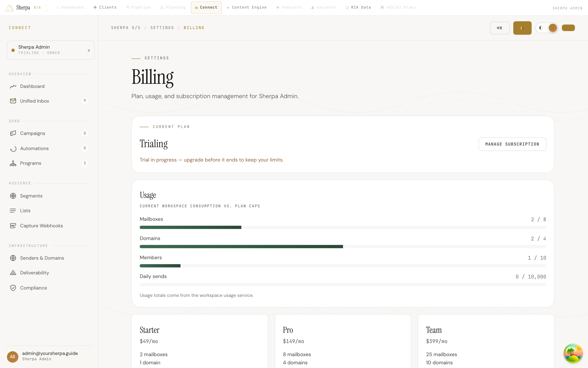Click the Deliverability triangle icon

tap(13, 273)
